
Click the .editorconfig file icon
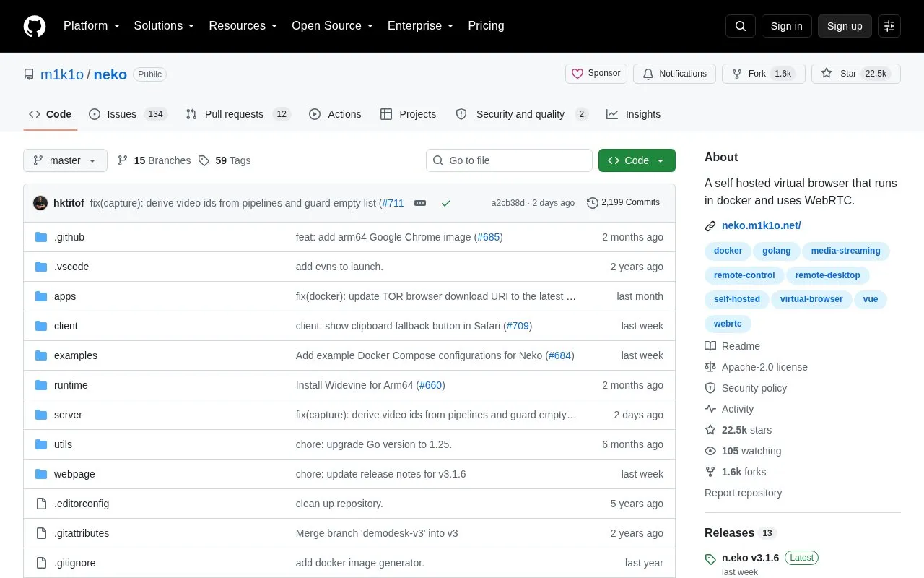point(41,504)
